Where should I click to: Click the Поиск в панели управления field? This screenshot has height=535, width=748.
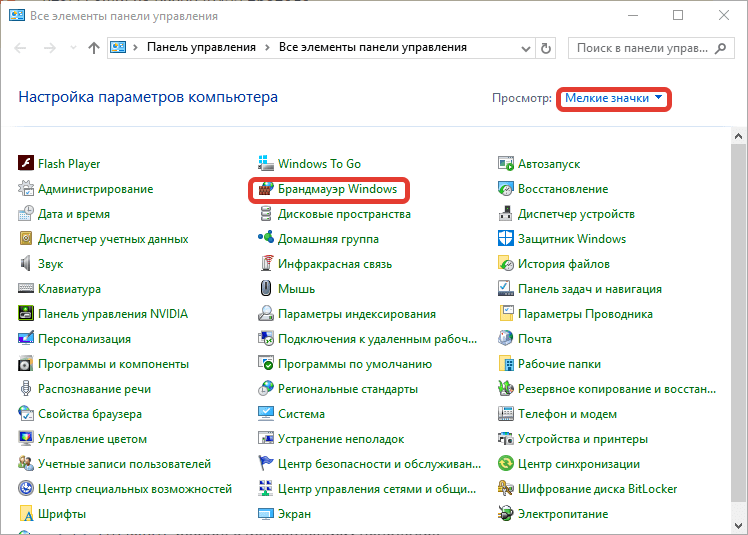click(x=642, y=48)
